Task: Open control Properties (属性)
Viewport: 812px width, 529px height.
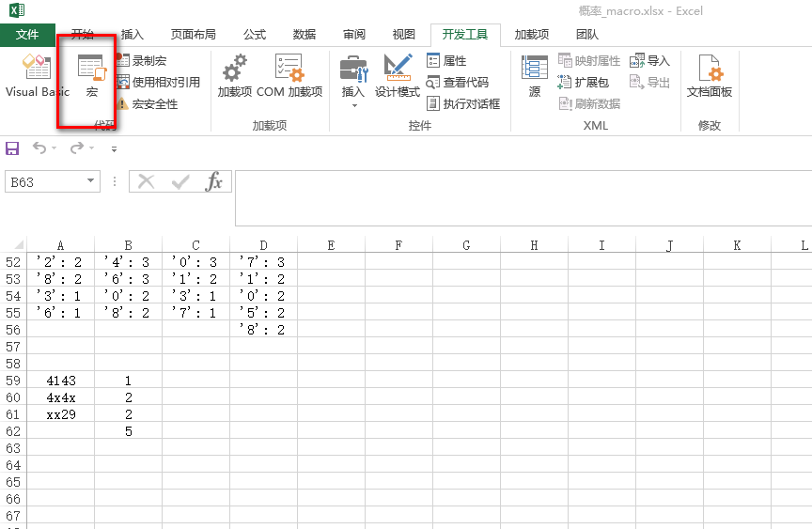Action: 446,60
